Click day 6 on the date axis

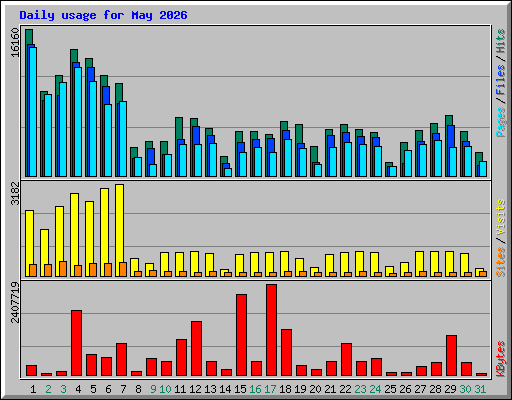pyautogui.click(x=108, y=389)
